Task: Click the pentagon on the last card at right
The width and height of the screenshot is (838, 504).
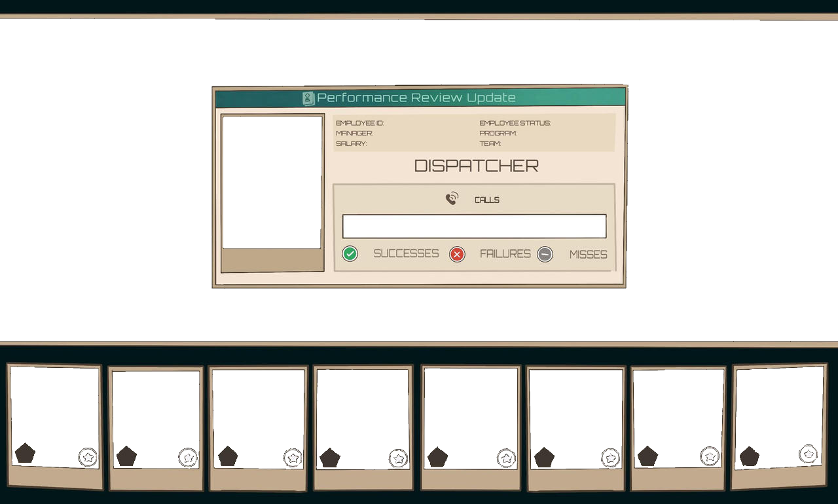Action: [x=749, y=456]
